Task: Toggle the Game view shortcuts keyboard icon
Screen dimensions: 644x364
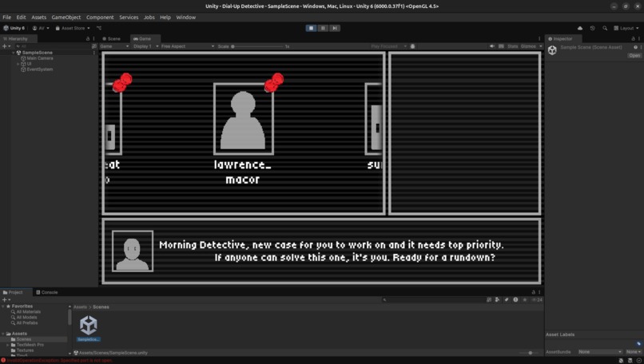Action: coord(501,46)
